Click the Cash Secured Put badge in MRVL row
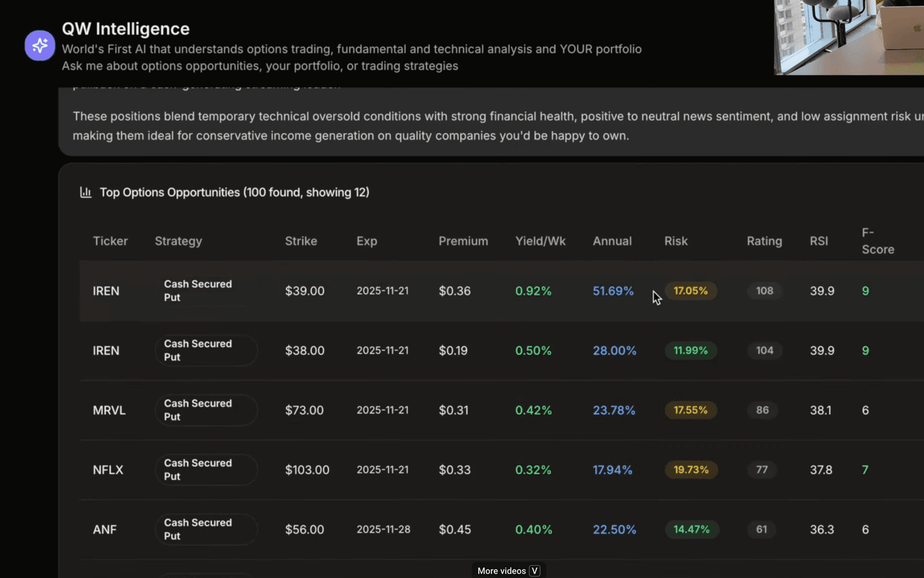Image resolution: width=924 pixels, height=578 pixels. [x=206, y=410]
